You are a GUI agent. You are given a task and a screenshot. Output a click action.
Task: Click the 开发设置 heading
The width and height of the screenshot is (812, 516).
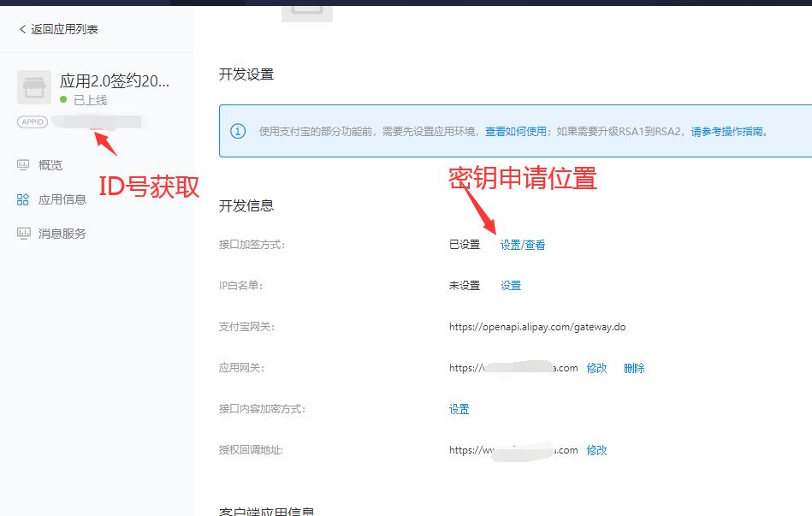[246, 74]
